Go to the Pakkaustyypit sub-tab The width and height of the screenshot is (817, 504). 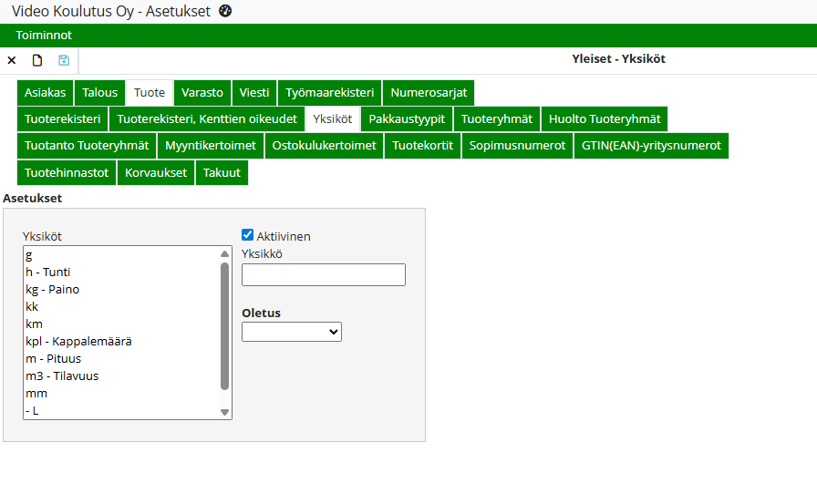coord(406,119)
